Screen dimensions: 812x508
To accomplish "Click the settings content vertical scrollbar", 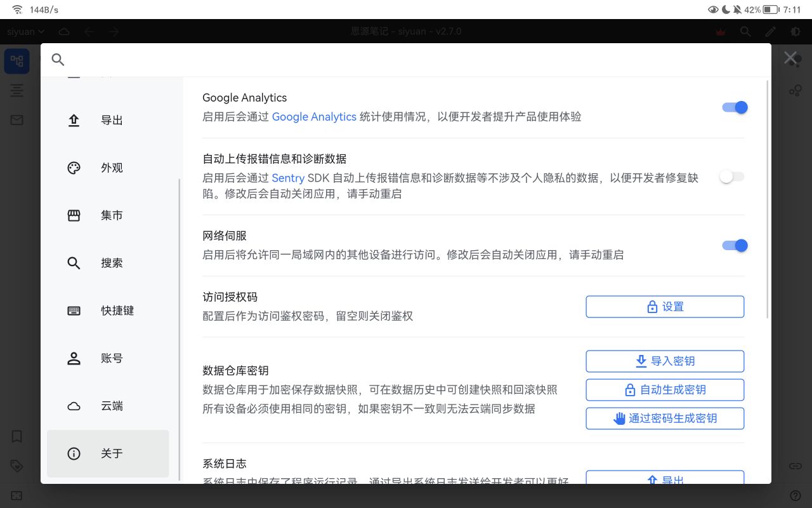I will (768, 198).
